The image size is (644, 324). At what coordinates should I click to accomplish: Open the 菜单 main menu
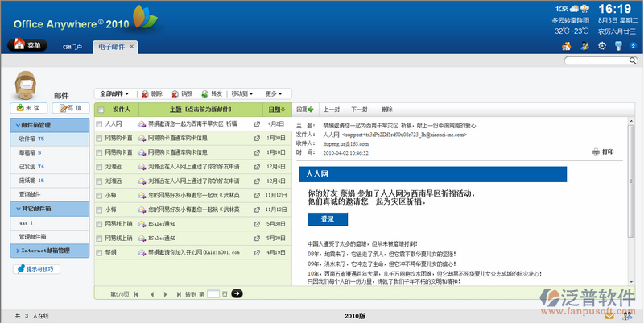[x=29, y=46]
